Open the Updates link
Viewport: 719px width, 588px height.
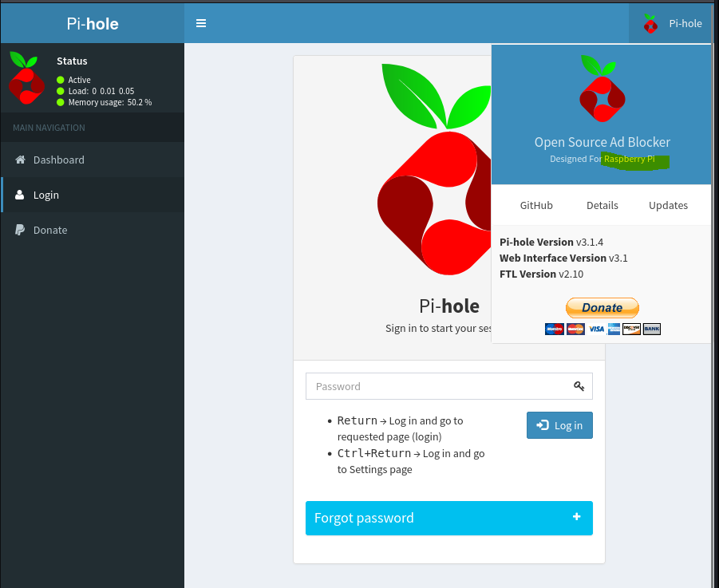click(x=668, y=205)
